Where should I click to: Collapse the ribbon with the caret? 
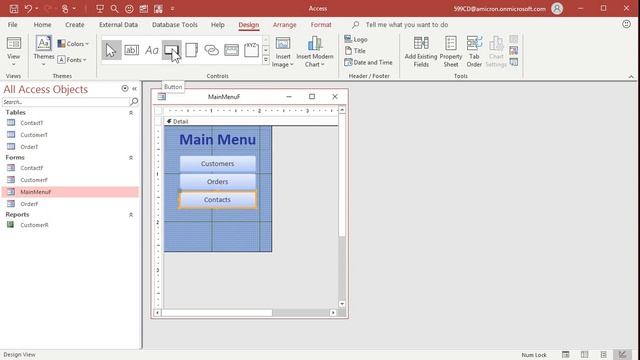click(631, 76)
